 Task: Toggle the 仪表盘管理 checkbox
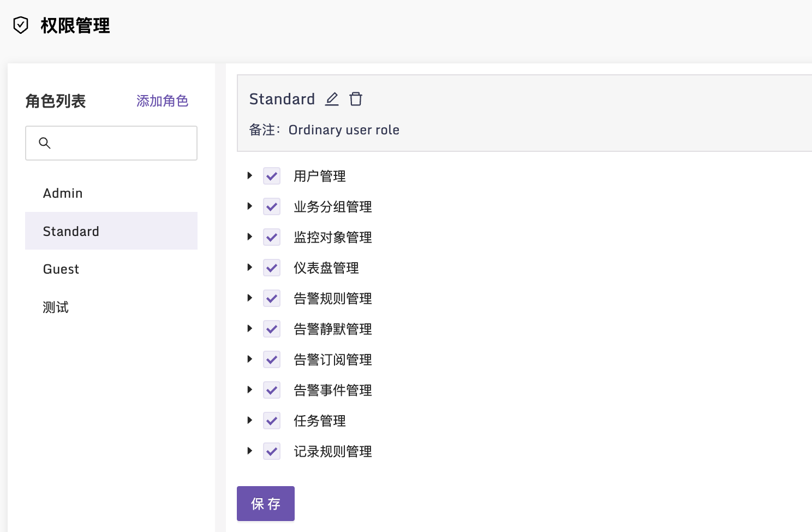pos(272,268)
